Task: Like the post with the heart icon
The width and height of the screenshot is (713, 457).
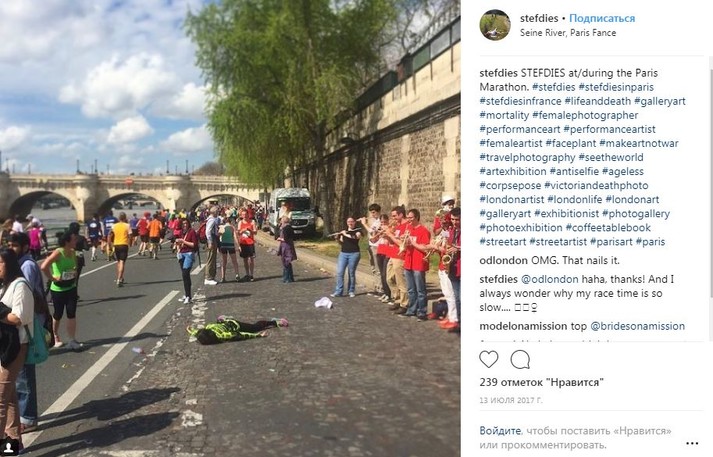Action: (x=489, y=360)
